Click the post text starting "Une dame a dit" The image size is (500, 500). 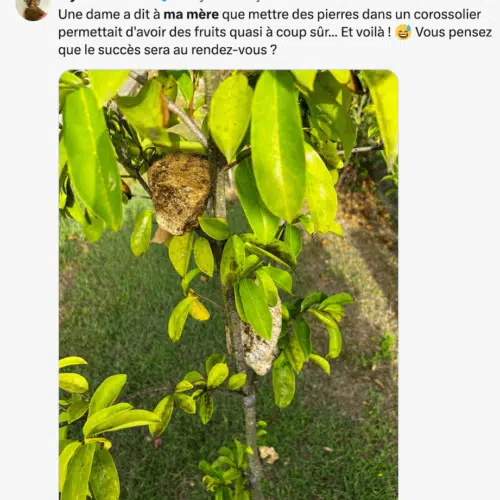(x=275, y=32)
